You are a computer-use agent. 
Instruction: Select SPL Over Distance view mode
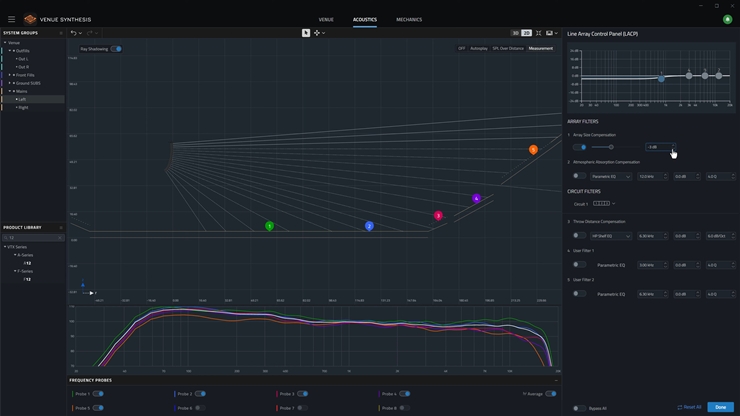click(x=508, y=48)
